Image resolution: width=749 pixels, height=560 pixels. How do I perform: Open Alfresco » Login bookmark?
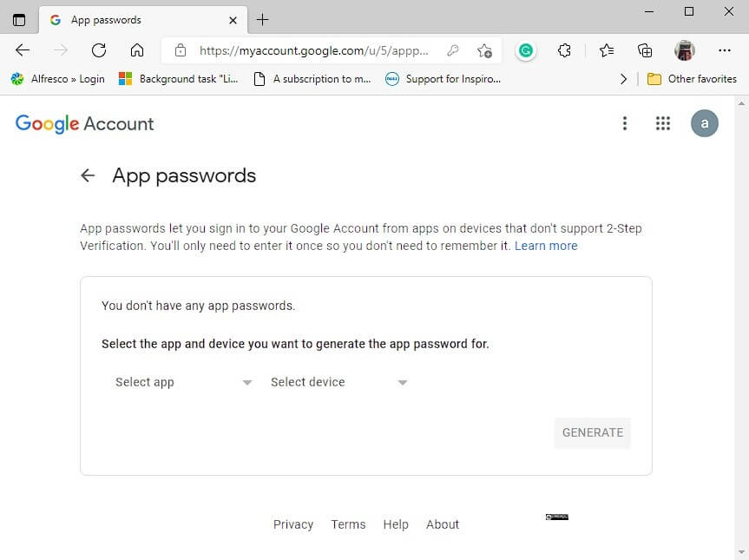pyautogui.click(x=58, y=79)
